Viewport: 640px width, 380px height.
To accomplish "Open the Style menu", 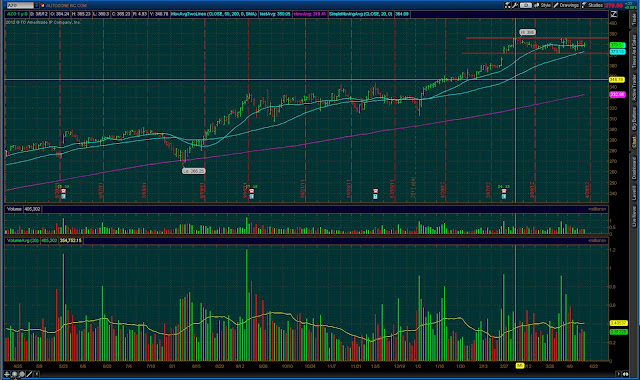I will [x=542, y=5].
